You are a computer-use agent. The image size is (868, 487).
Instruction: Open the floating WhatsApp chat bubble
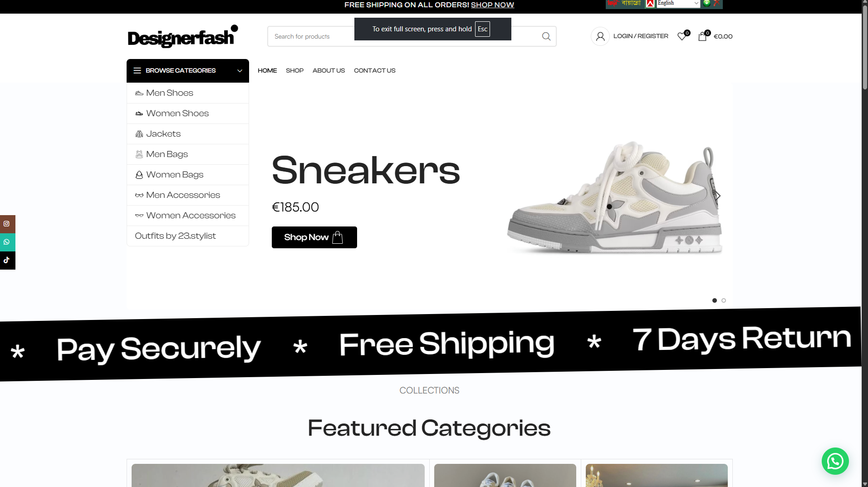835,461
